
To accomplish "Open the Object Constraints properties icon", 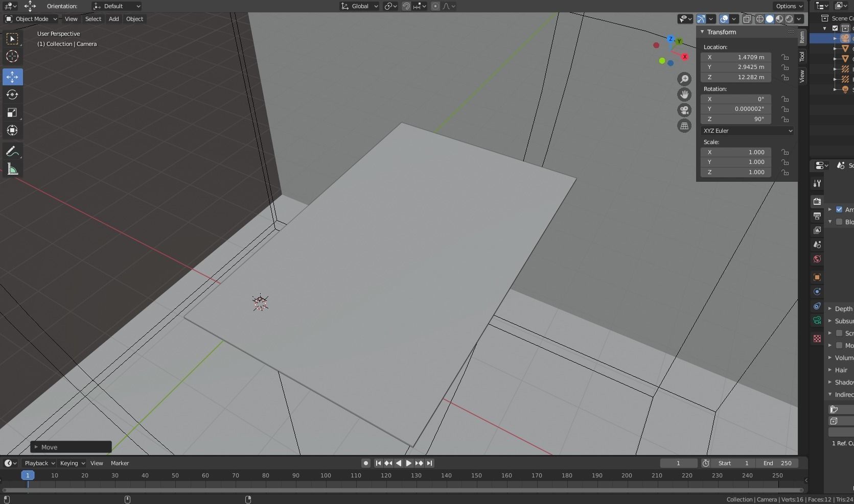I will point(817,306).
